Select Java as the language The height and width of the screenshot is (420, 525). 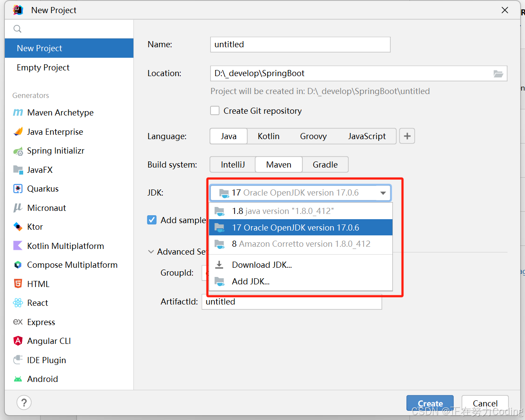pyautogui.click(x=228, y=136)
